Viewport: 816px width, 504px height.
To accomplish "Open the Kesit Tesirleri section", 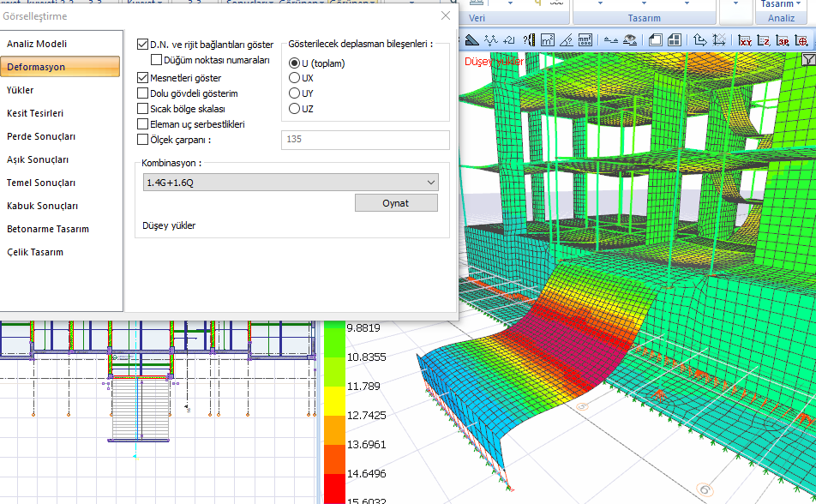I will point(35,113).
